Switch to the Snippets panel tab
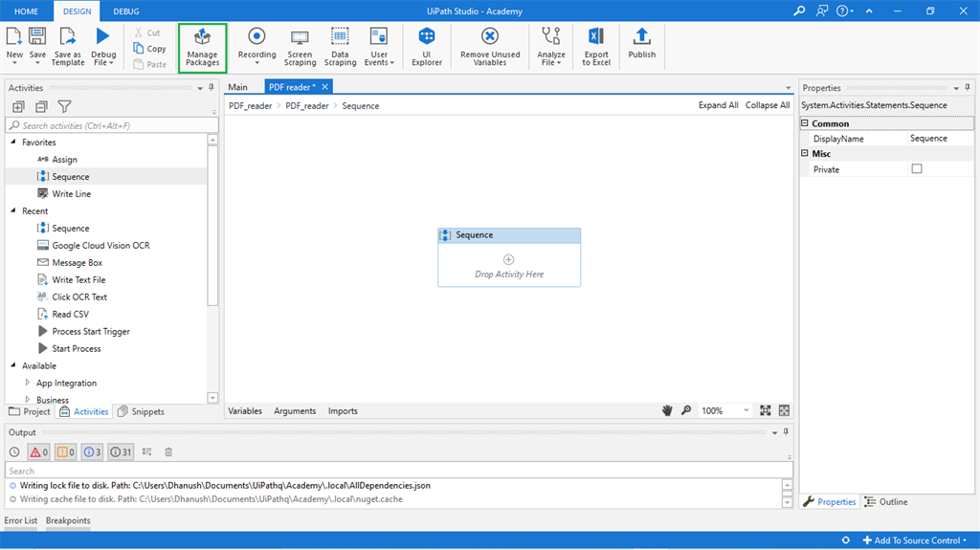The height and width of the screenshot is (550, 980). pos(142,411)
